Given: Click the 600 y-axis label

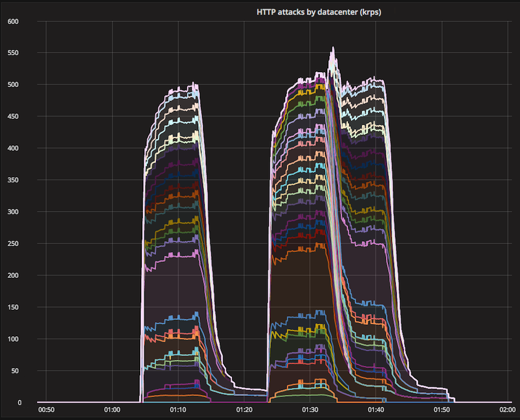Looking at the screenshot, I should [x=13, y=21].
